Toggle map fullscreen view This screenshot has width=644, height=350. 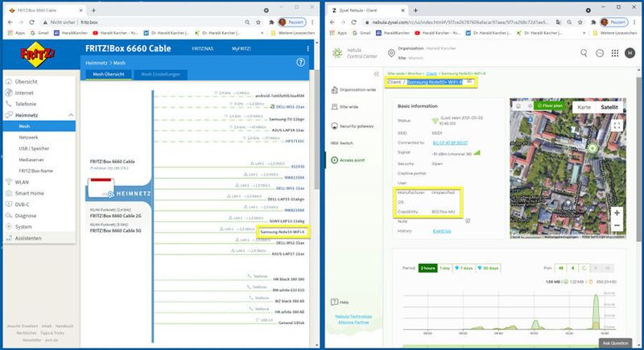coord(617,126)
